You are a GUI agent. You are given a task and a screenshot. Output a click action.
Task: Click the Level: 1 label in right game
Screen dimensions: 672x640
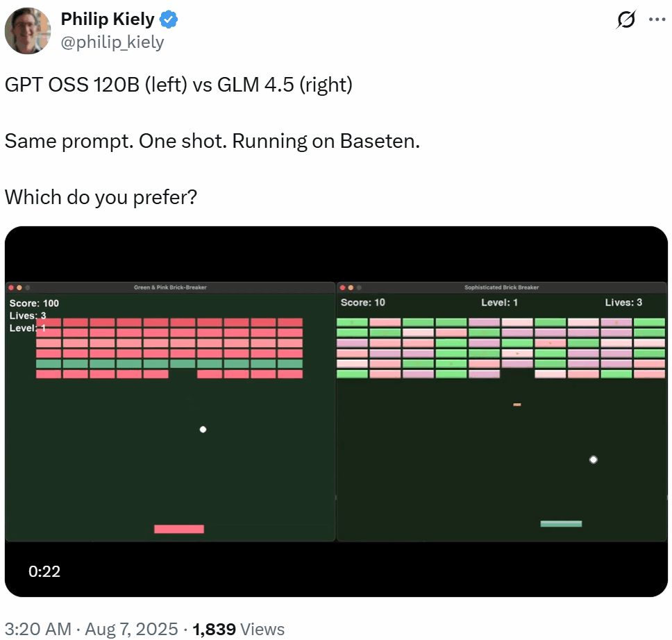point(500,303)
